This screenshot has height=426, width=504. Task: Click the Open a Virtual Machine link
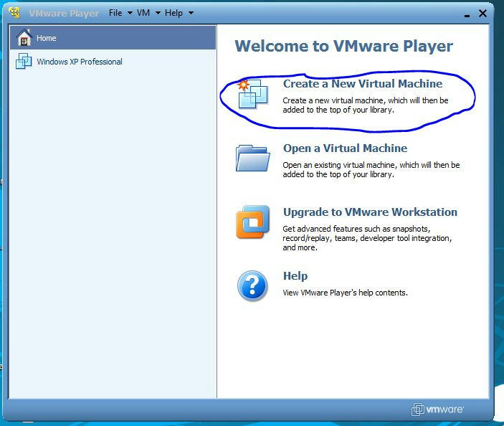point(346,148)
